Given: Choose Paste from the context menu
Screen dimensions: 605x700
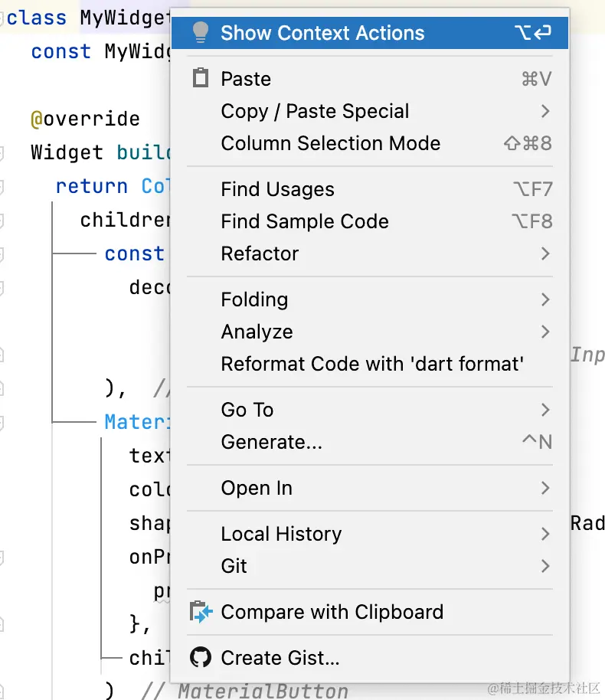Looking at the screenshot, I should pos(370,79).
